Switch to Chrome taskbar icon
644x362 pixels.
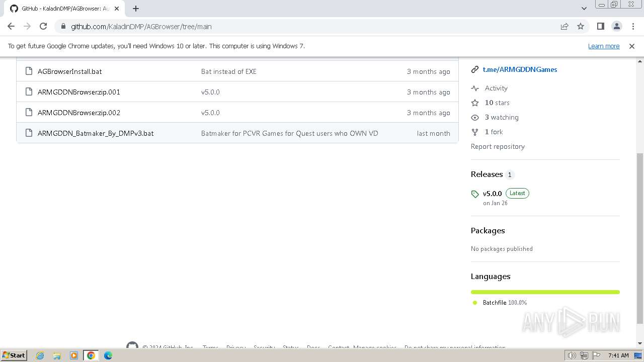(x=91, y=355)
